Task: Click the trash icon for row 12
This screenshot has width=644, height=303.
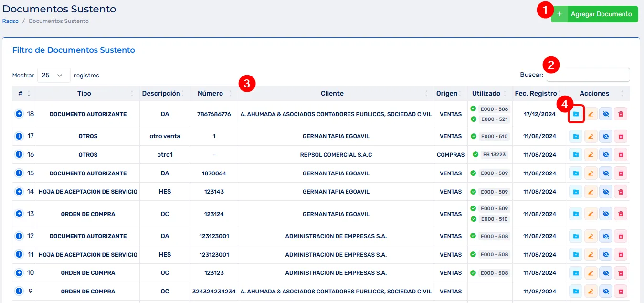Action: (x=621, y=236)
